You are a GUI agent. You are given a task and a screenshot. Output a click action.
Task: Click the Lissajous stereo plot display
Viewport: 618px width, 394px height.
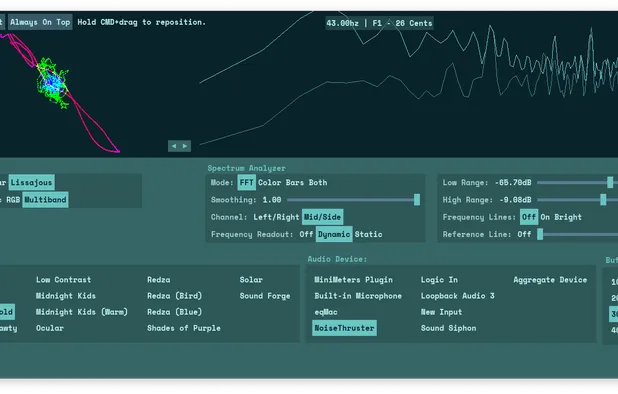60,93
